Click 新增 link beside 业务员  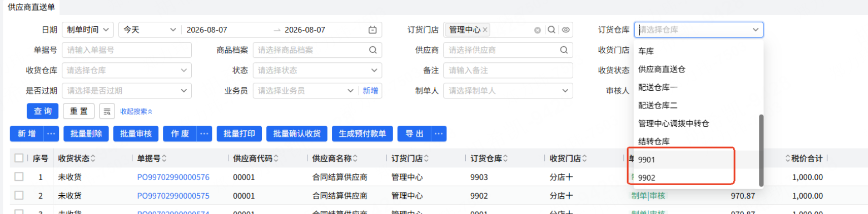370,90
